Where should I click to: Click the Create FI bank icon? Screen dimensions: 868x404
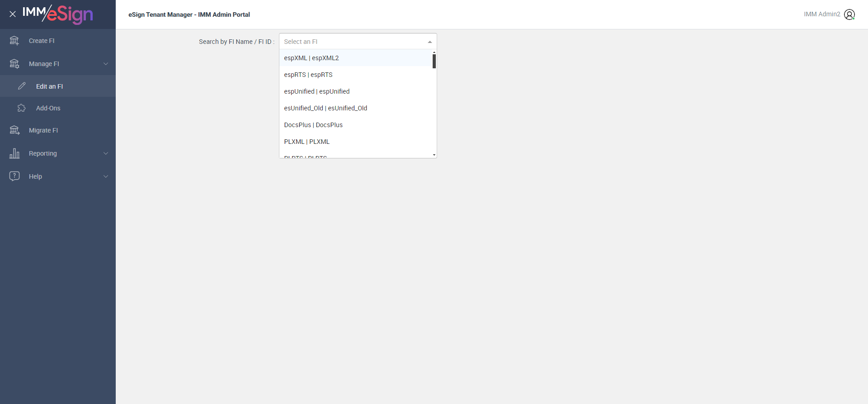pos(14,41)
